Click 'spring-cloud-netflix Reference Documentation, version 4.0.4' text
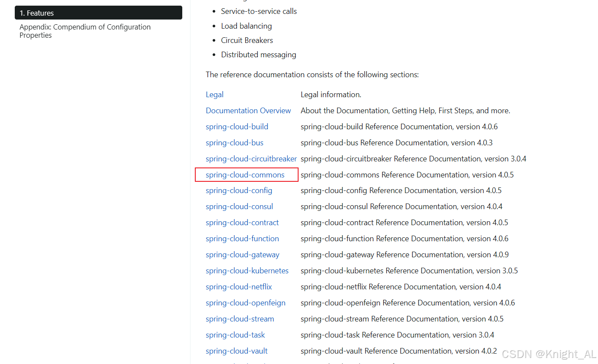 click(x=401, y=287)
